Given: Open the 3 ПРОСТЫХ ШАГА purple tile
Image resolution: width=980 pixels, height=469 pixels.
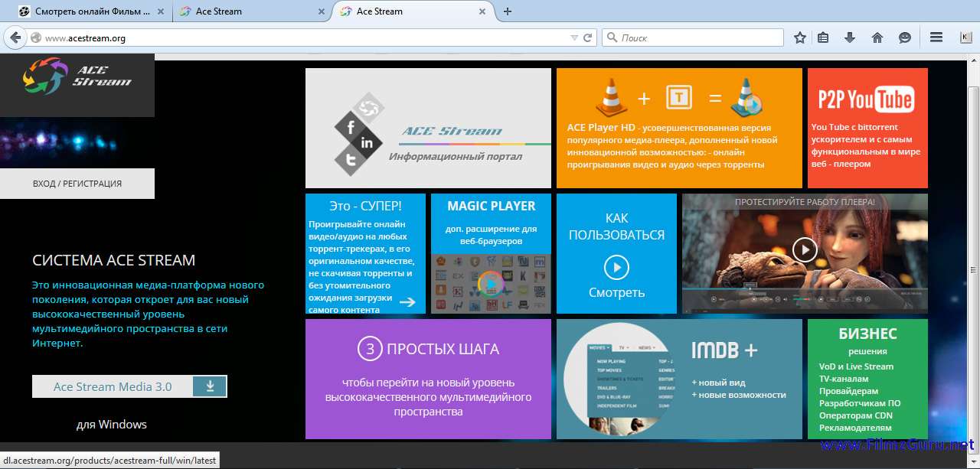Looking at the screenshot, I should [x=428, y=379].
